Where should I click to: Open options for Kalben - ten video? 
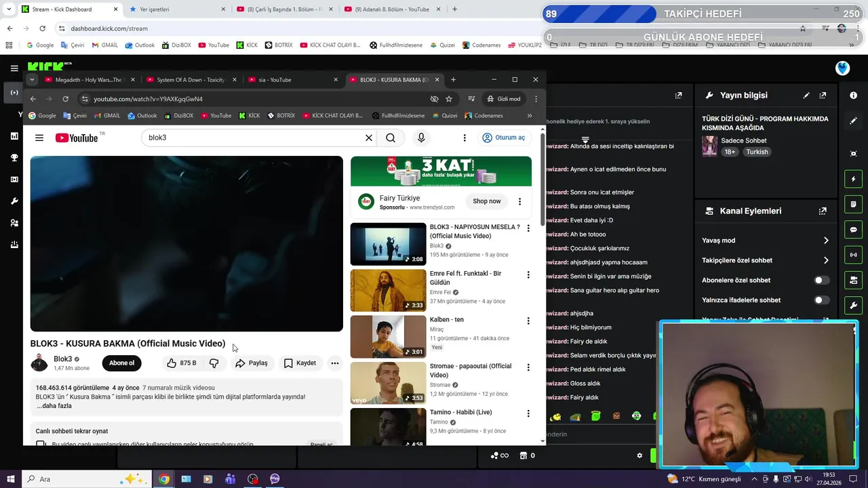pyautogui.click(x=528, y=321)
